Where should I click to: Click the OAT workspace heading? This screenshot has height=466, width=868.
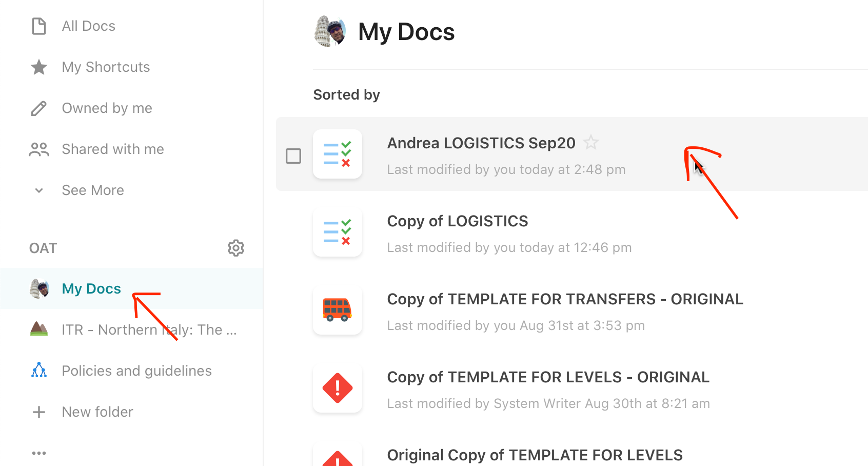pos(43,248)
